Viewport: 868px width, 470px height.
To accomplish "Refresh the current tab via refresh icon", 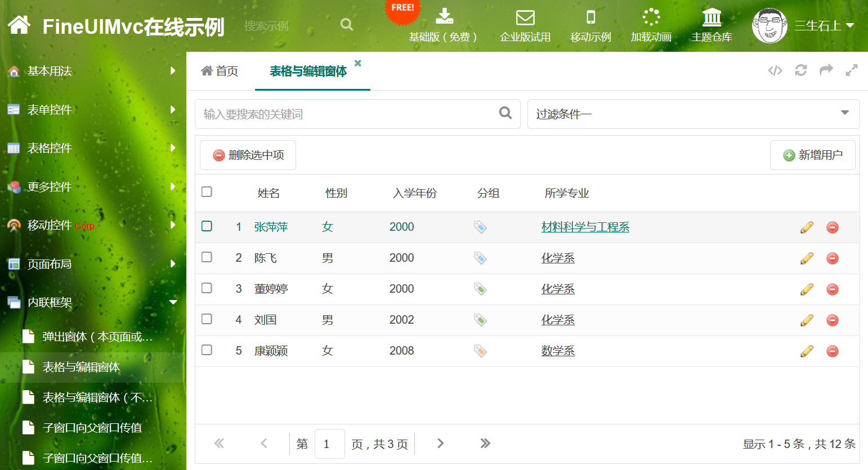I will 800,70.
